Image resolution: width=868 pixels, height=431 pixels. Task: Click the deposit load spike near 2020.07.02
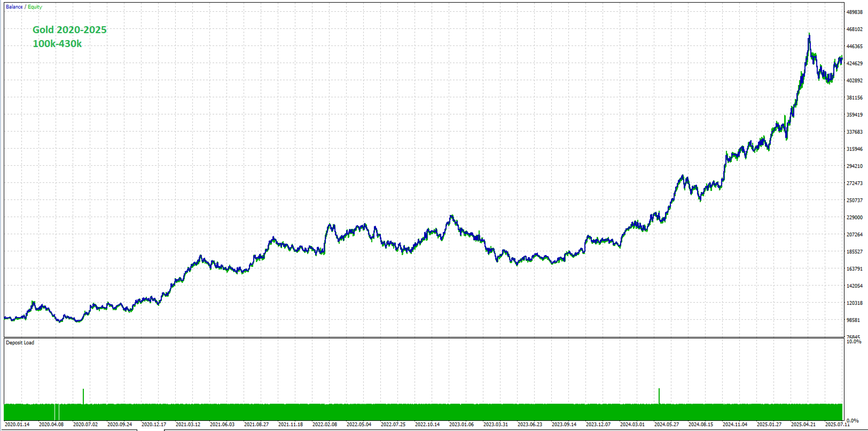pyautogui.click(x=83, y=396)
